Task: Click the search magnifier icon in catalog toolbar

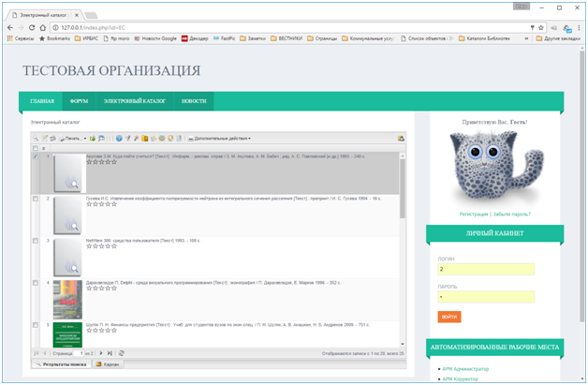Action: pos(36,138)
